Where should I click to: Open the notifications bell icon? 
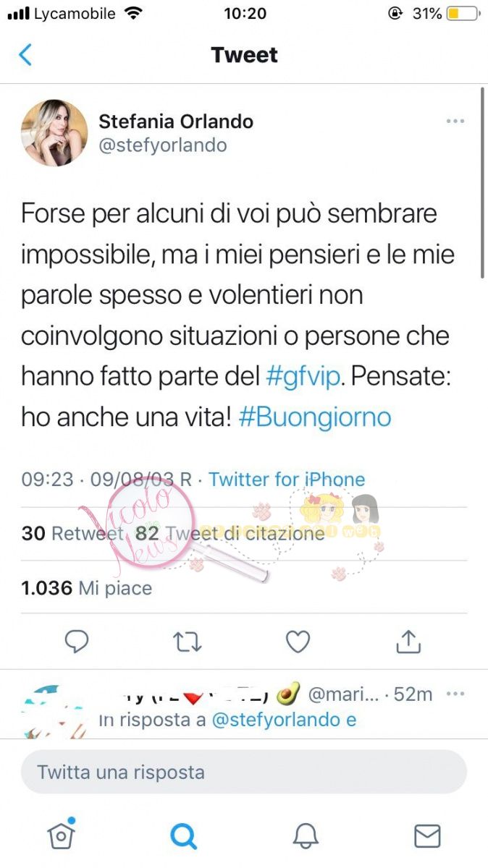click(306, 836)
